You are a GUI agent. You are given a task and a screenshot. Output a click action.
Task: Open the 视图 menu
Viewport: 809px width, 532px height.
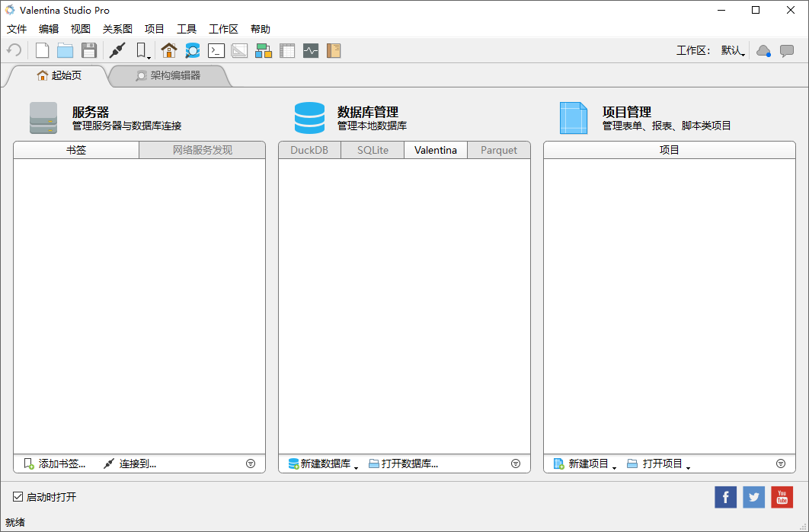[x=81, y=29]
